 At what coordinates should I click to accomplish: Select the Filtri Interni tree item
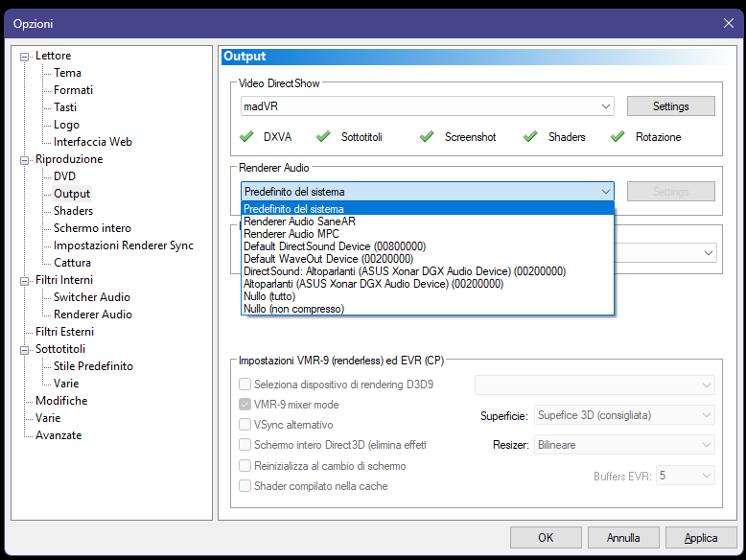click(64, 280)
